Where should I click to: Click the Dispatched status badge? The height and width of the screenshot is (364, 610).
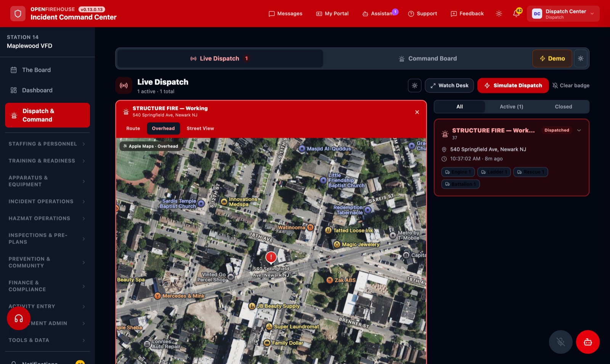(557, 130)
